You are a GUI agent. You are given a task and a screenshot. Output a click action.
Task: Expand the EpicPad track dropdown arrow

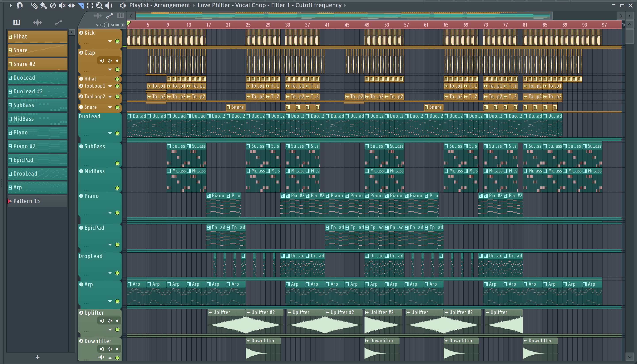110,245
